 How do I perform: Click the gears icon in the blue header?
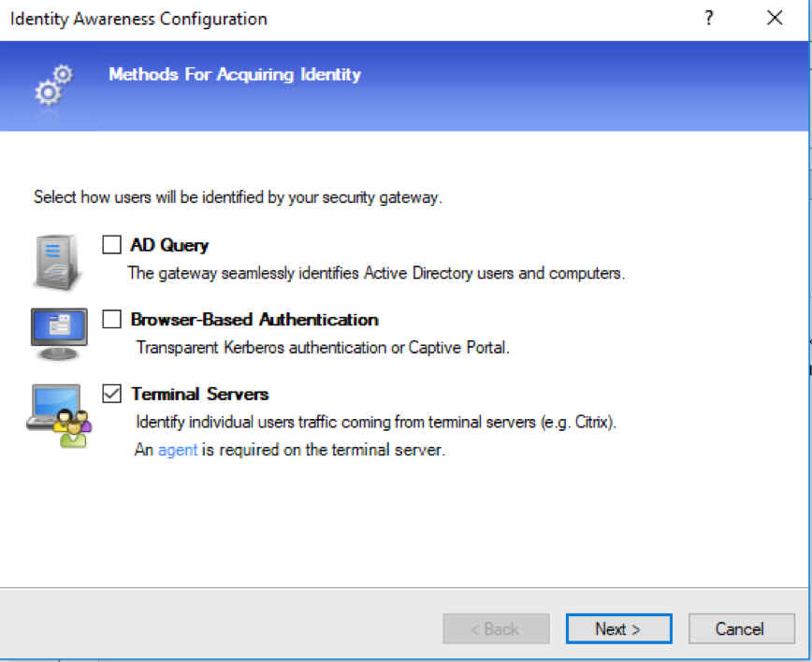(x=54, y=85)
